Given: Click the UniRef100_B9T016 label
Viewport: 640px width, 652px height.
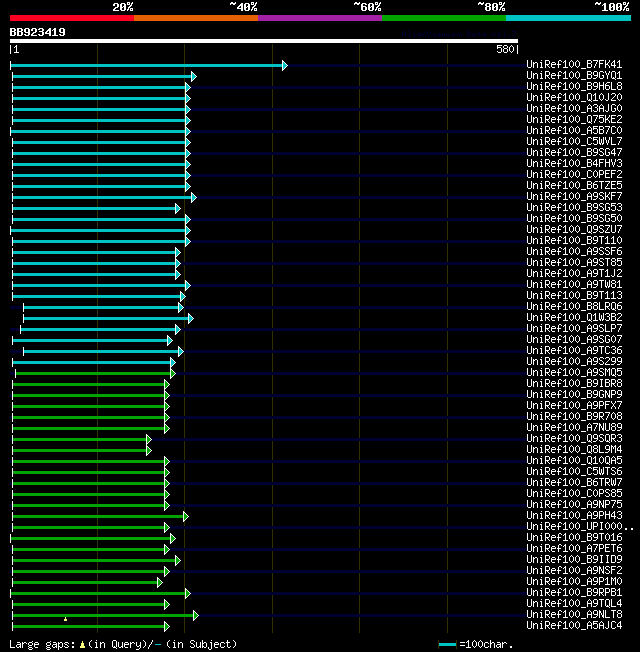Looking at the screenshot, I should coord(574,537).
